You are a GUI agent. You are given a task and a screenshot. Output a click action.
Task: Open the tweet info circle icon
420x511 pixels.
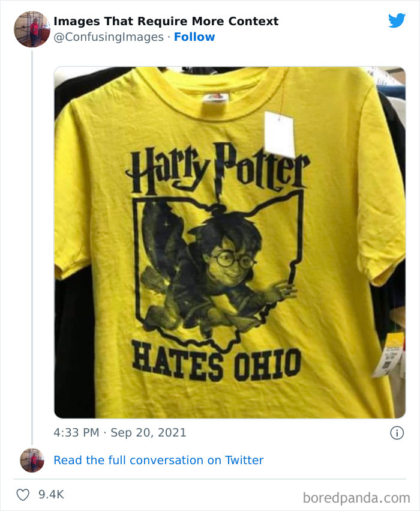[x=397, y=433]
